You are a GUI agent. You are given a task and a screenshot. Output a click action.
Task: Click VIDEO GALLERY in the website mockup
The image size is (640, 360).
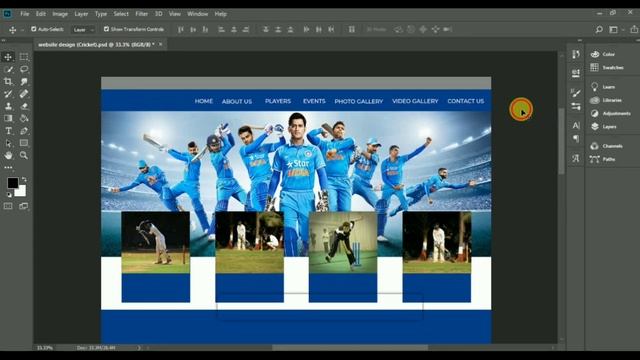[x=415, y=101]
